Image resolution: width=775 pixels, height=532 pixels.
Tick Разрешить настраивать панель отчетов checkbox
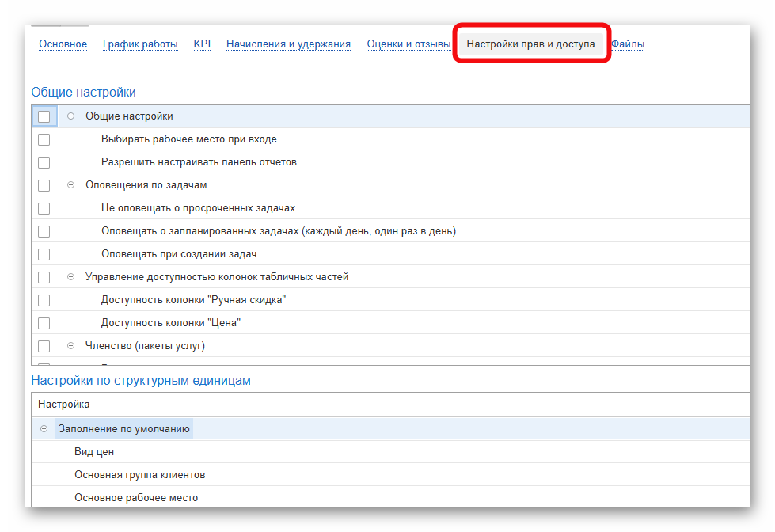pos(44,162)
